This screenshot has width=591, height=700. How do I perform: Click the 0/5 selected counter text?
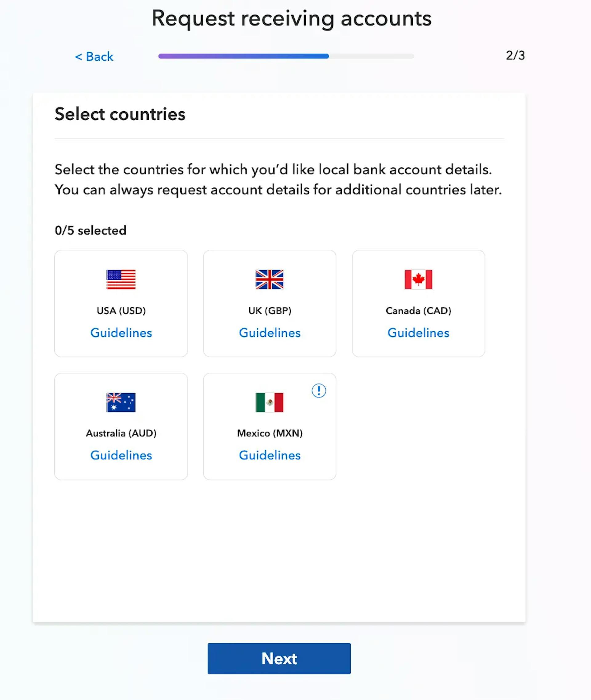(90, 230)
